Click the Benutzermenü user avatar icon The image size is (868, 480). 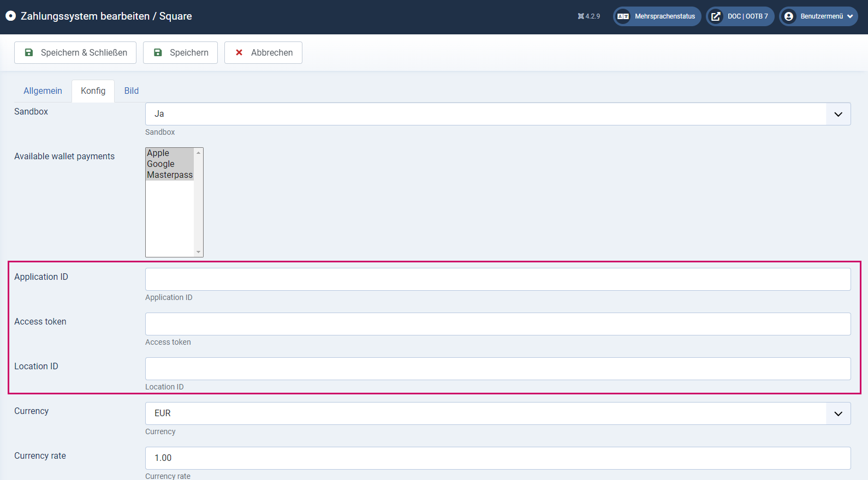(789, 16)
